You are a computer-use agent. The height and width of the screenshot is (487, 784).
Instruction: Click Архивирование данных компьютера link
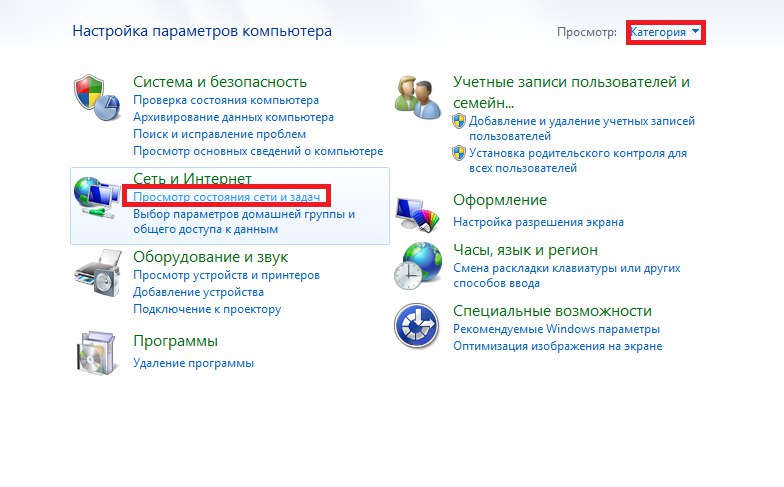233,117
